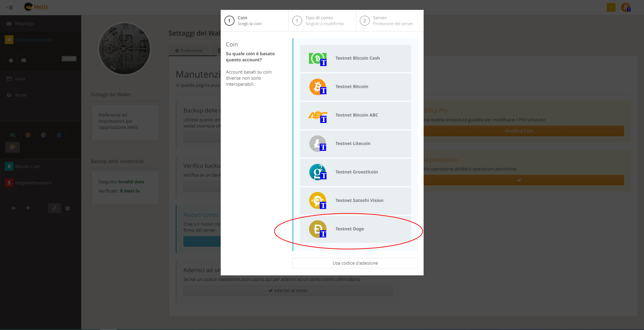Open Invia in sidebar
This screenshot has width=644, height=330.
(41, 79)
